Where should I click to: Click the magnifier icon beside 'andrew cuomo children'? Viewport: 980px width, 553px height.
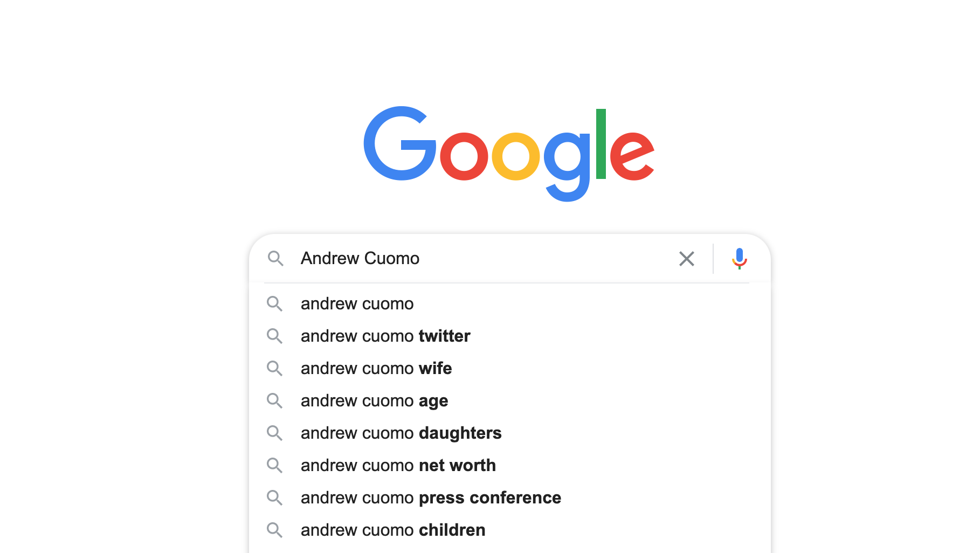click(x=274, y=530)
